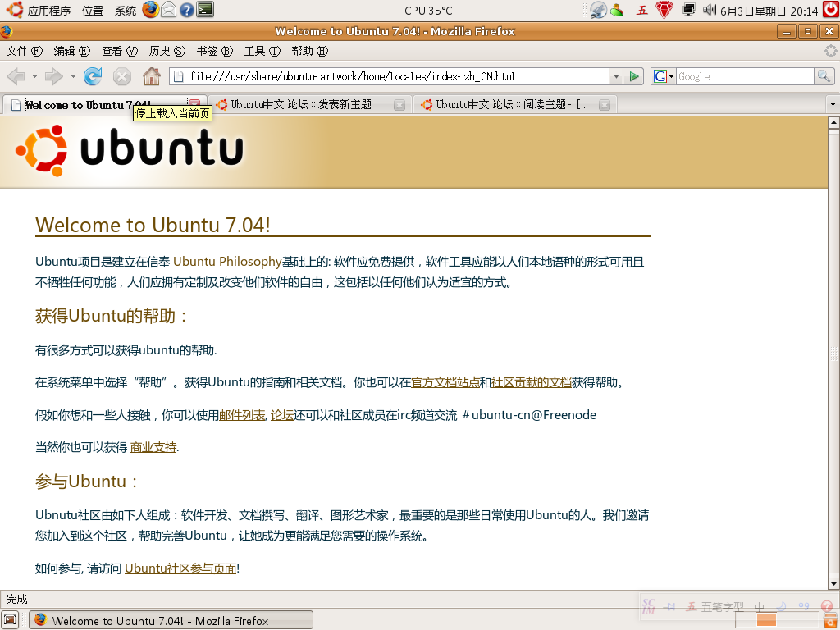840x630 pixels.
Task: Open the 应用程序 (Applications) panel menu
Action: click(x=39, y=10)
